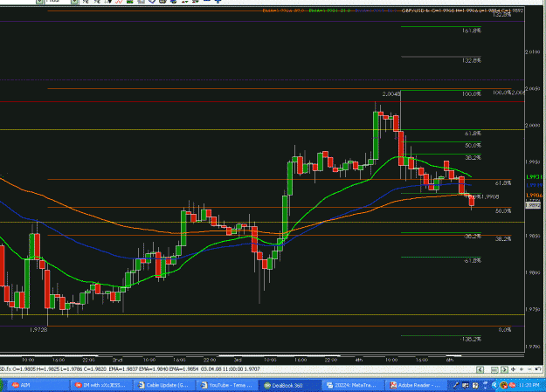Image resolution: width=546 pixels, height=392 pixels.
Task: Click the microphone icon in quick tray
Action: point(456,385)
